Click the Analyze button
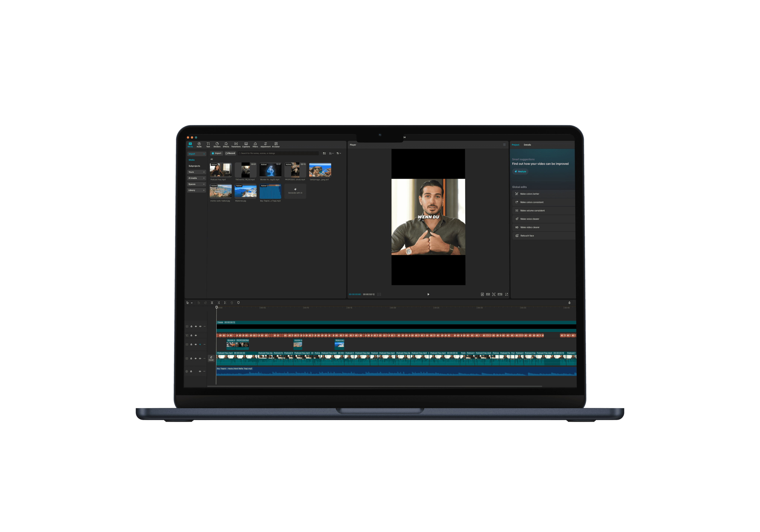This screenshot has height=532, width=760. pos(520,172)
